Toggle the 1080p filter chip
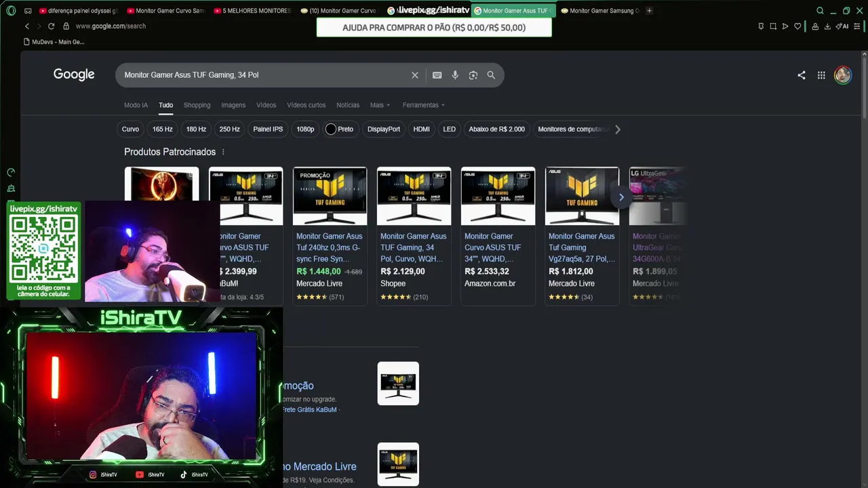 point(305,129)
